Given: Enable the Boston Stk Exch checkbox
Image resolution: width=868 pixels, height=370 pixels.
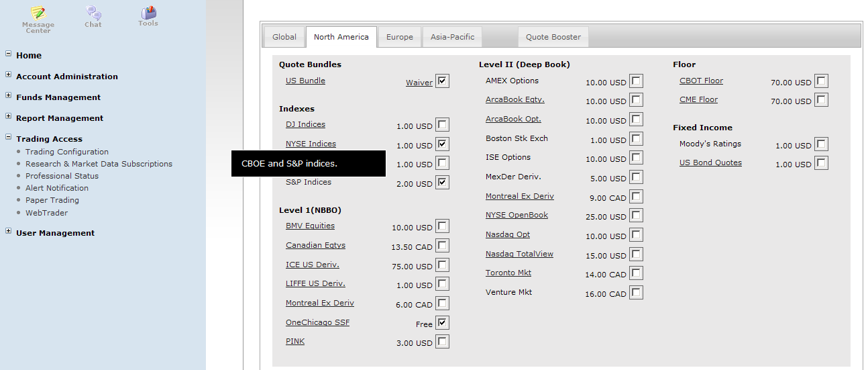Looking at the screenshot, I should tap(636, 138).
